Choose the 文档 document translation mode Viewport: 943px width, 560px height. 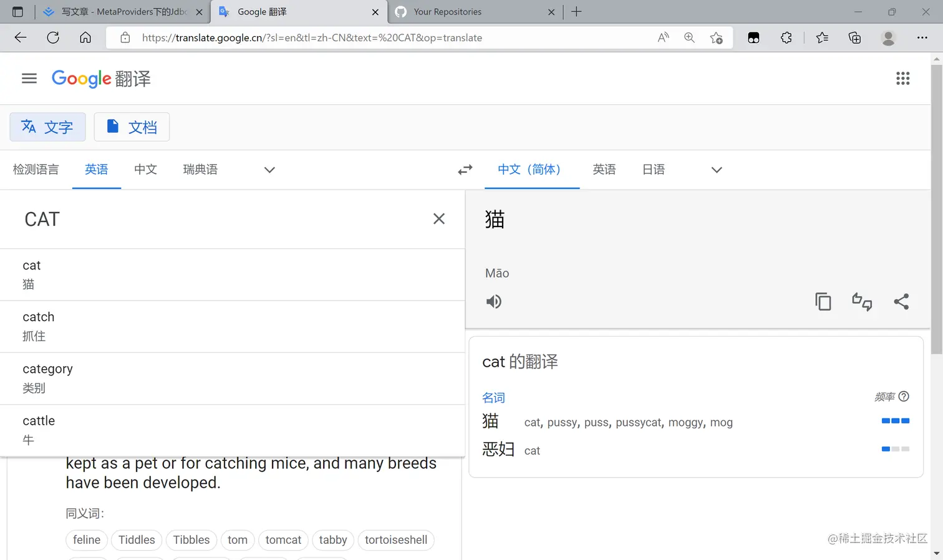tap(132, 127)
